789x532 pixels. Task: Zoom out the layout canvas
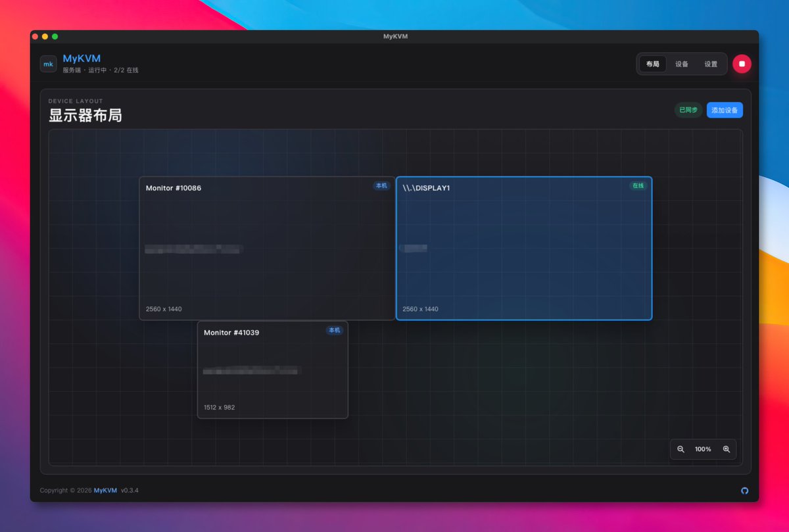(681, 449)
